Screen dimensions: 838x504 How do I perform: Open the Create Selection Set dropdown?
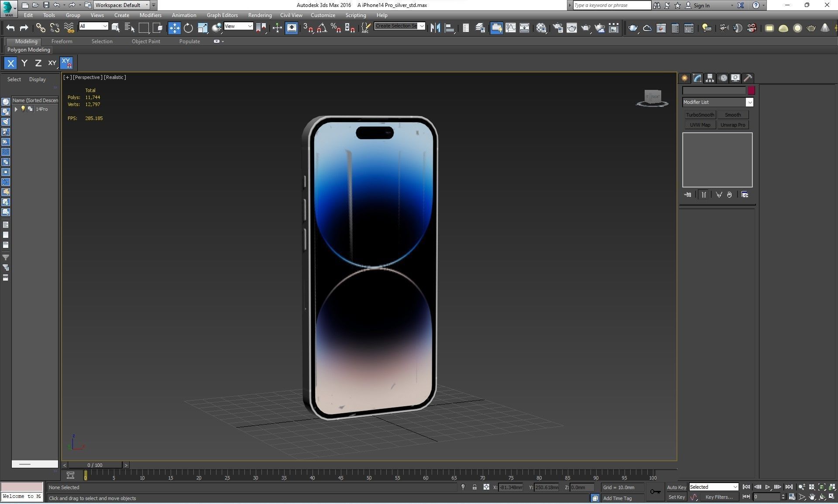click(x=400, y=26)
